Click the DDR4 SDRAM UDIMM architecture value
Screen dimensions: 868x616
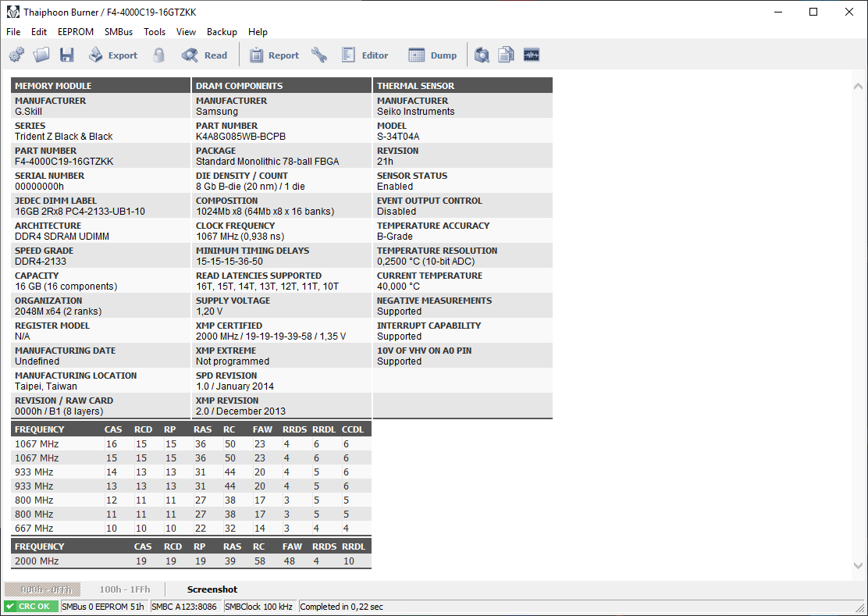pyautogui.click(x=62, y=237)
